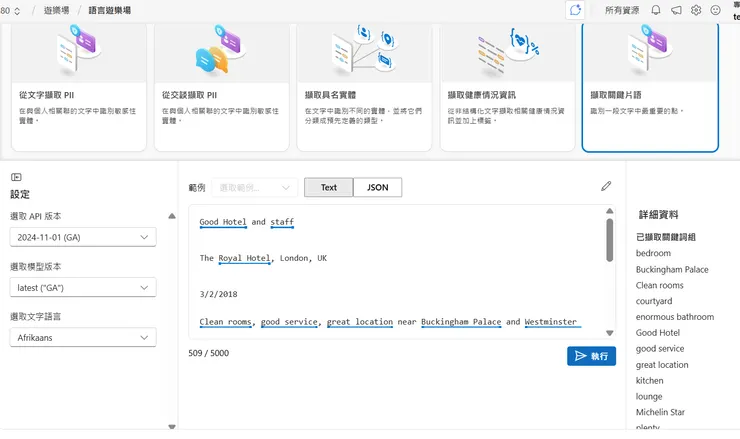Image resolution: width=740 pixels, height=439 pixels.
Task: Go to 語言遊樂場 breadcrumb
Action: [110, 10]
